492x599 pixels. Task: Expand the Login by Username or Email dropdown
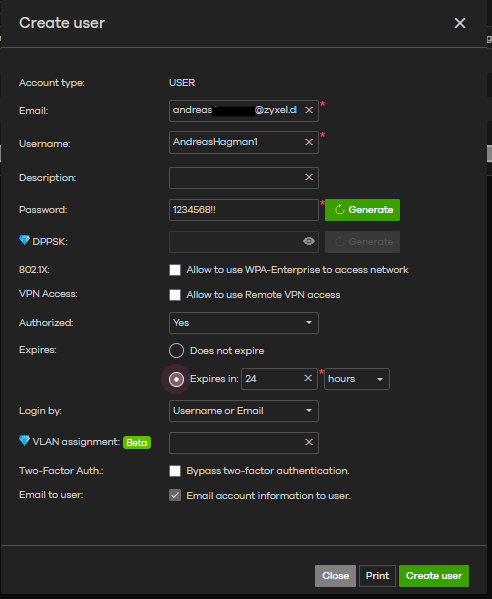click(x=244, y=411)
